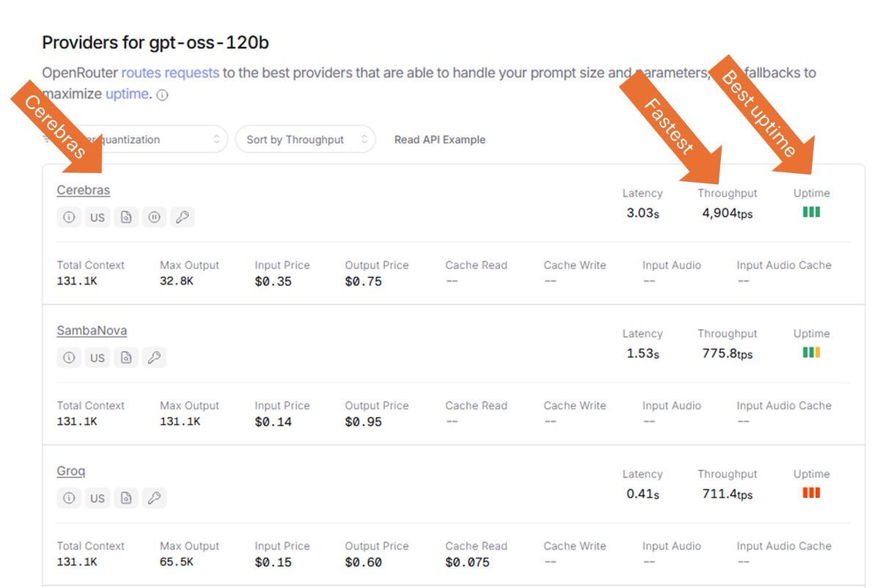Open the SambaNova provider link
The height and width of the screenshot is (588, 880).
[92, 331]
